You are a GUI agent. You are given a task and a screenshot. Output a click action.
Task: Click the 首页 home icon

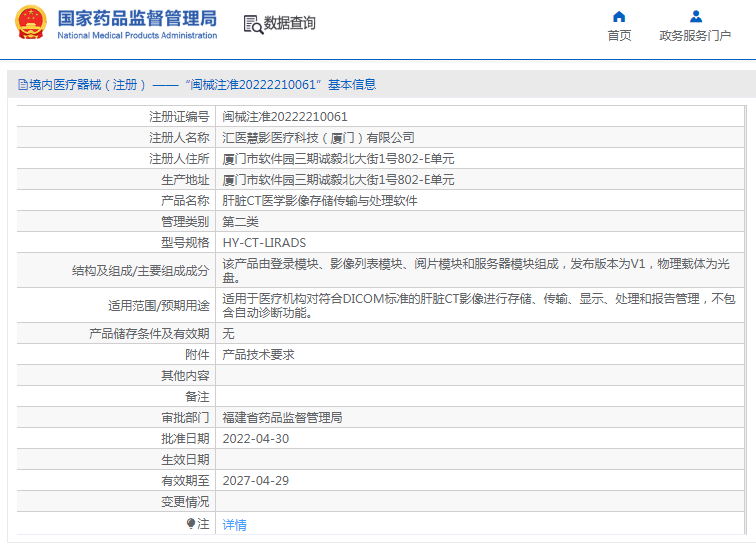tap(619, 17)
